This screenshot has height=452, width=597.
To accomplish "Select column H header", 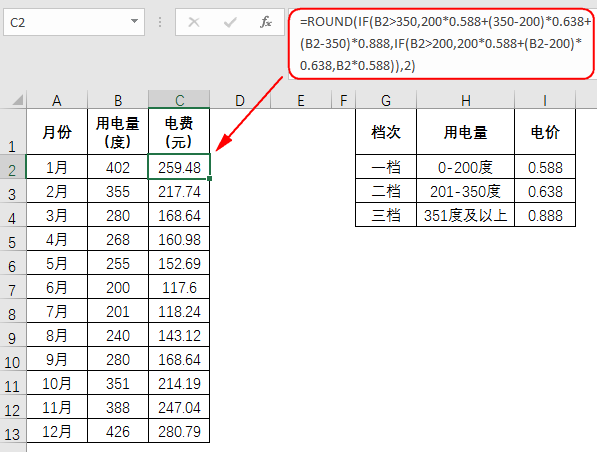I will point(466,100).
